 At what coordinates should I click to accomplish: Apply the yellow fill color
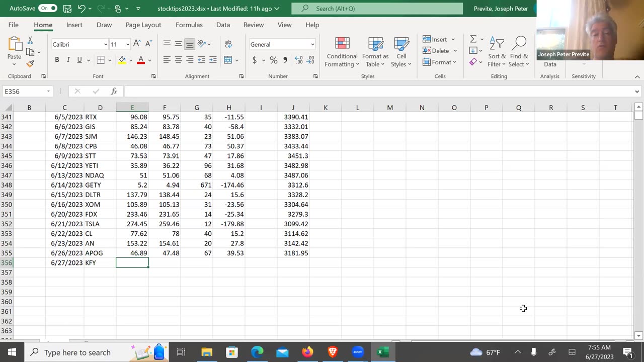pyautogui.click(x=122, y=60)
